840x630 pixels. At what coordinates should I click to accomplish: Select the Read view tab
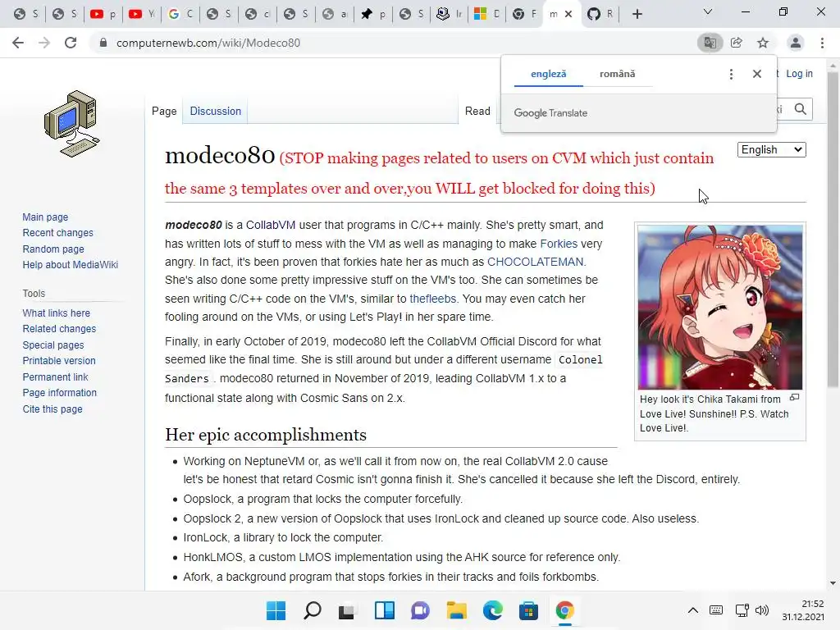(x=477, y=111)
